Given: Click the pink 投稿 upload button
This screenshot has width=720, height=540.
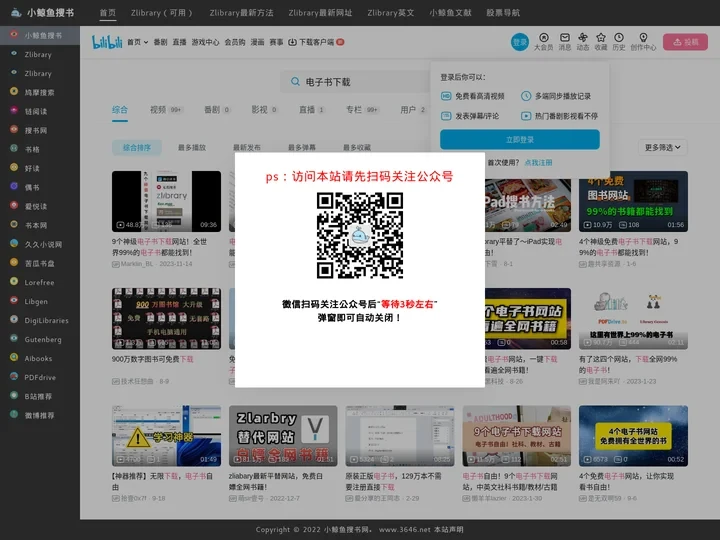Looking at the screenshot, I should tap(685, 42).
